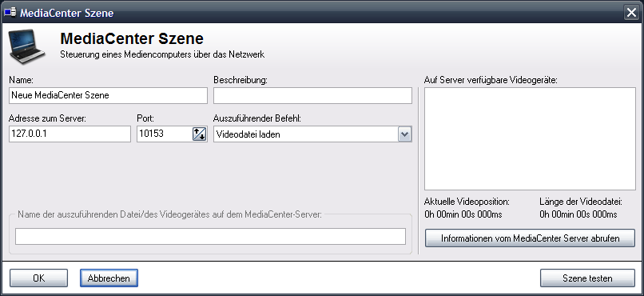This screenshot has height=296, width=644.
Task: Click the Länge der Videodatei time value
Action: pyautogui.click(x=578, y=214)
